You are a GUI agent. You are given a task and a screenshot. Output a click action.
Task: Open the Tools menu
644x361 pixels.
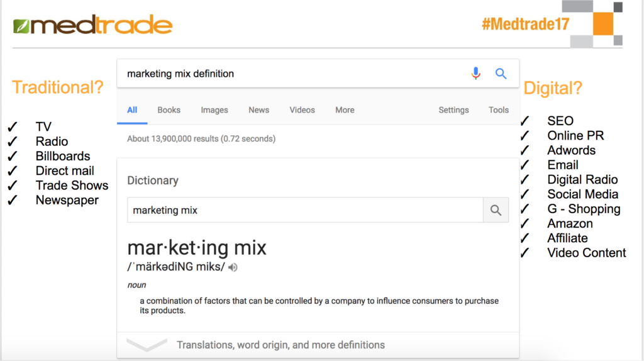tap(499, 110)
